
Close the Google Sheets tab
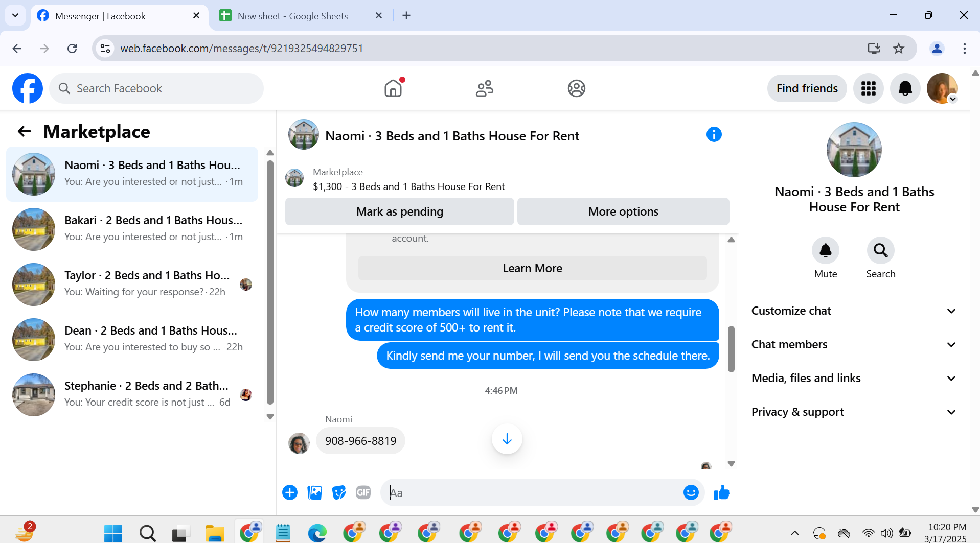pyautogui.click(x=379, y=16)
